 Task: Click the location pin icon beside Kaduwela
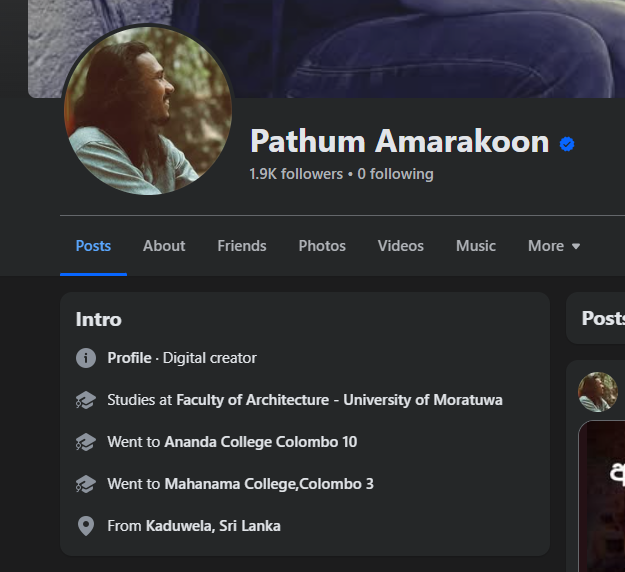point(86,526)
